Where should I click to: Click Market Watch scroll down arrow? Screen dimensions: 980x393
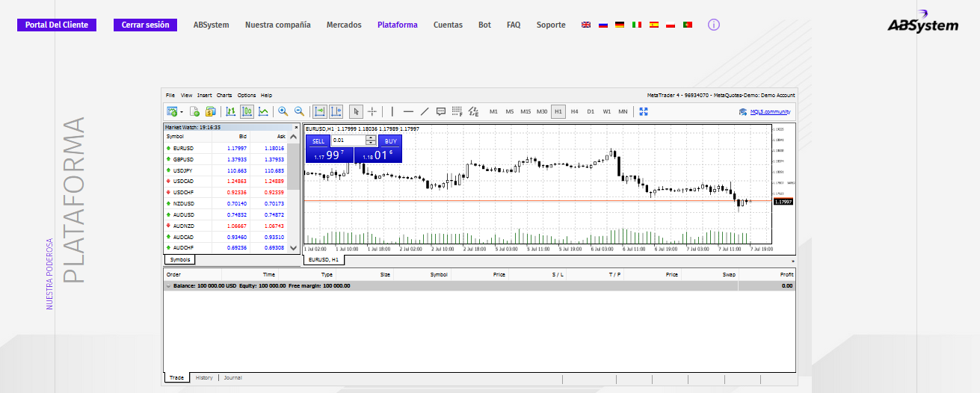(293, 247)
